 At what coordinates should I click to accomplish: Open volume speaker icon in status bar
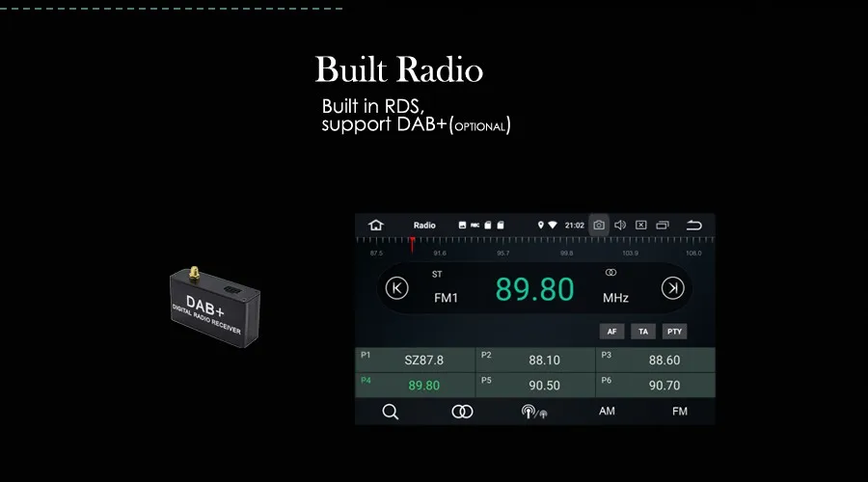pos(620,226)
